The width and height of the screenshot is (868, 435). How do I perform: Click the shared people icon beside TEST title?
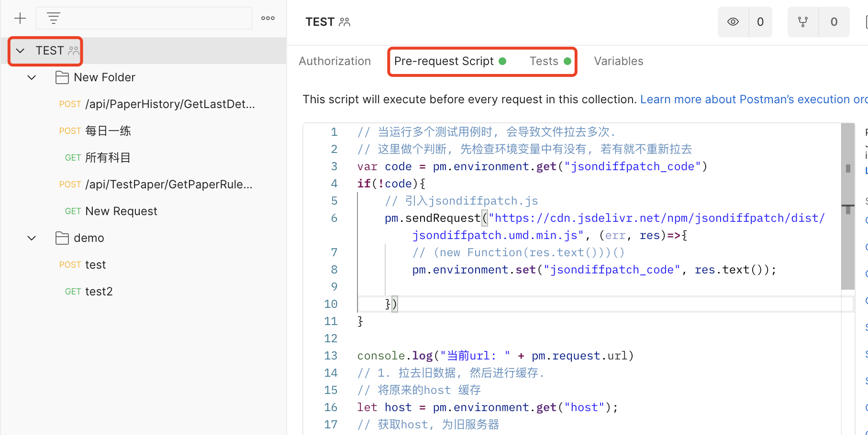point(345,22)
